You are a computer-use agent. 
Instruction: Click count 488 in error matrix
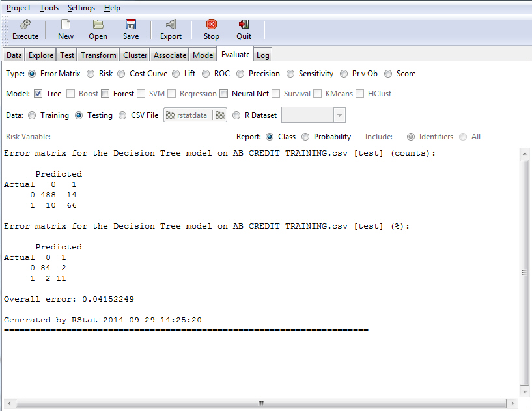point(48,195)
